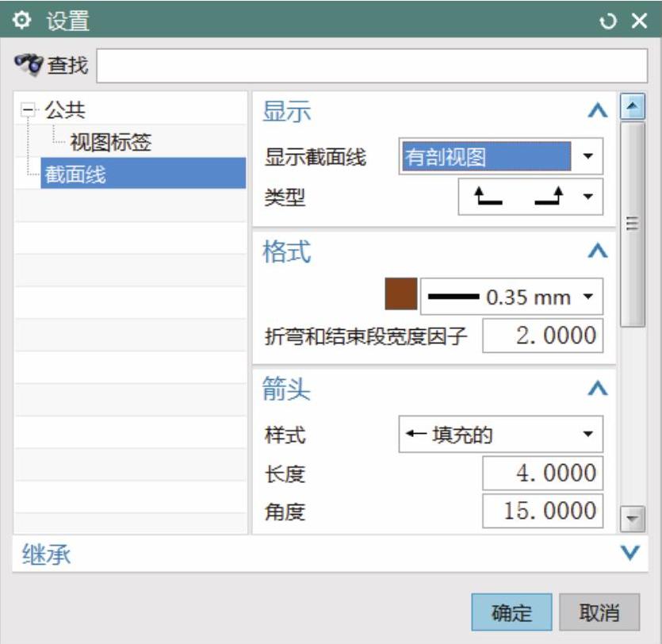The width and height of the screenshot is (662, 644).
Task: Open the 类型 section line type dropdown
Action: (x=530, y=197)
